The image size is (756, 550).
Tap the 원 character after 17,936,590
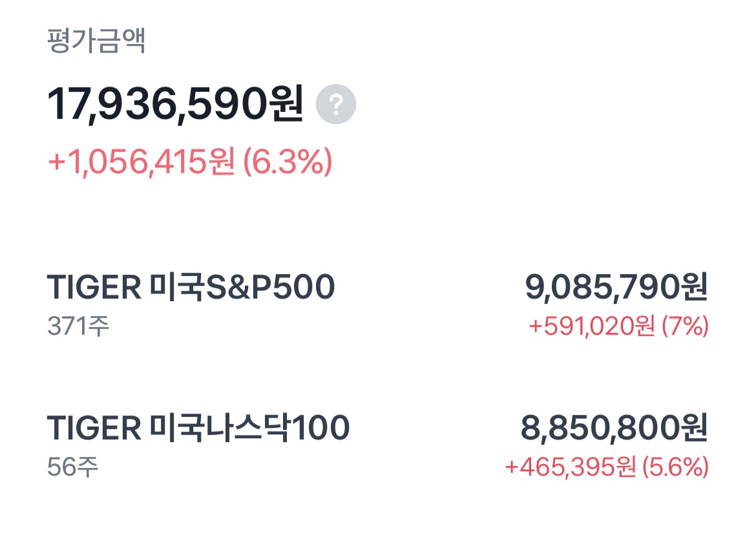pos(288,103)
